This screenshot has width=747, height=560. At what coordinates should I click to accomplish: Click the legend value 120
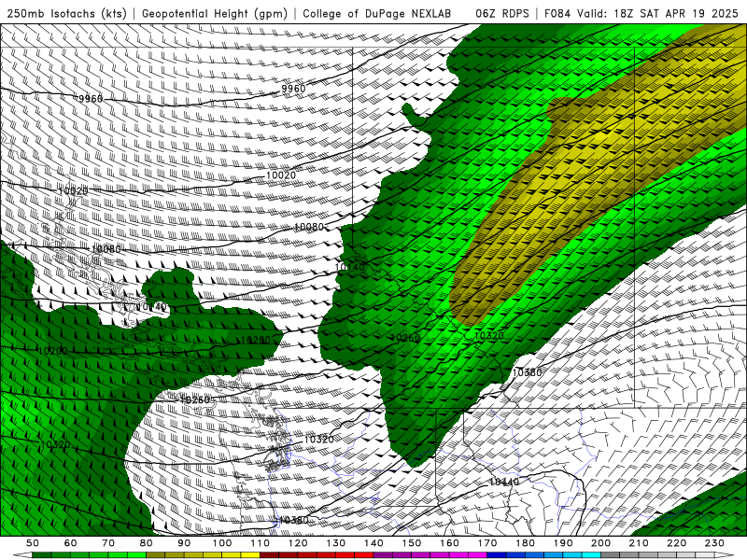pos(298,543)
